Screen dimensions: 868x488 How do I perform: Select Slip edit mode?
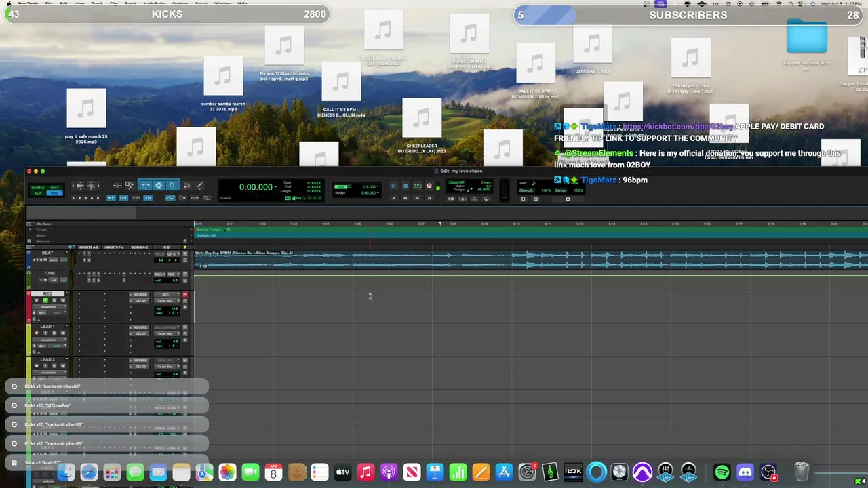point(38,193)
